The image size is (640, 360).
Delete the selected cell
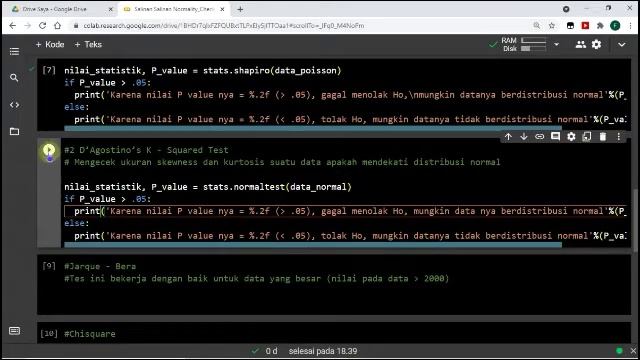[x=603, y=137]
